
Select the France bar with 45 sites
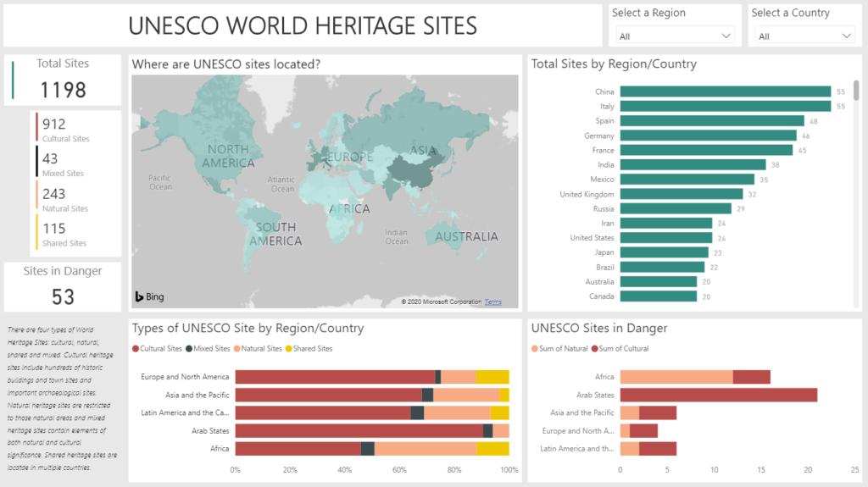(x=706, y=150)
